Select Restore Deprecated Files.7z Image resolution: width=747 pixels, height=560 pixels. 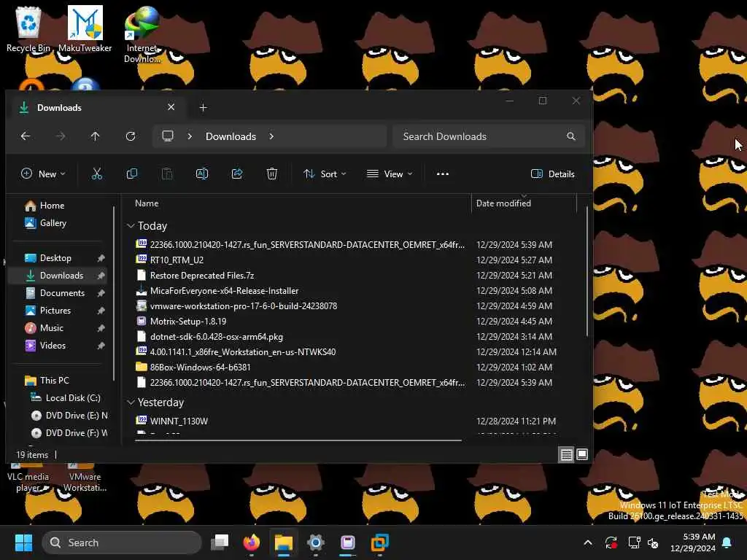pyautogui.click(x=202, y=275)
